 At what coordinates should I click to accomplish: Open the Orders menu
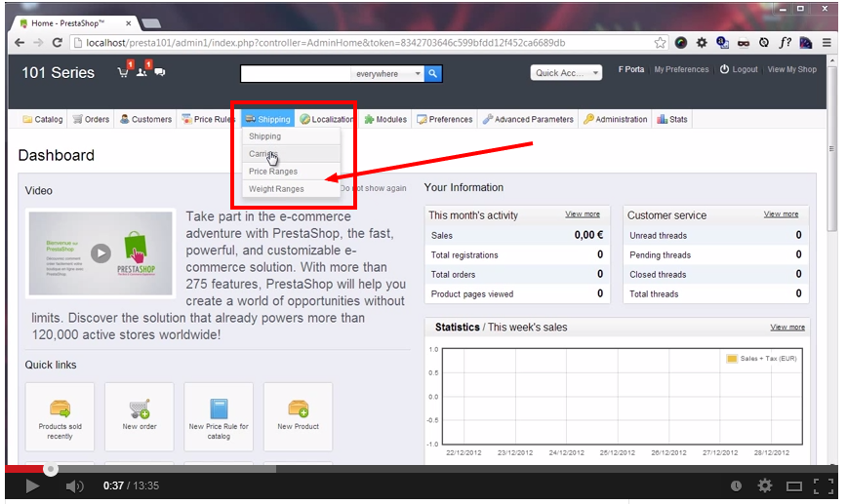coord(92,119)
